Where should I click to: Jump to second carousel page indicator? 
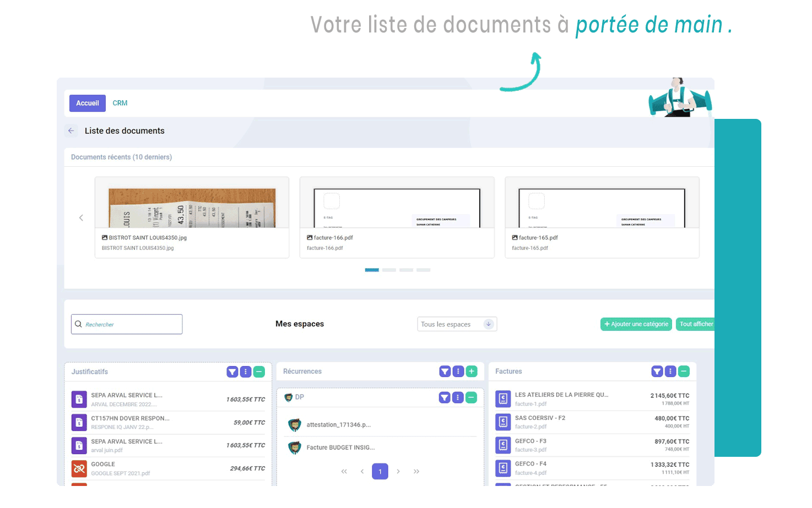[389, 270]
